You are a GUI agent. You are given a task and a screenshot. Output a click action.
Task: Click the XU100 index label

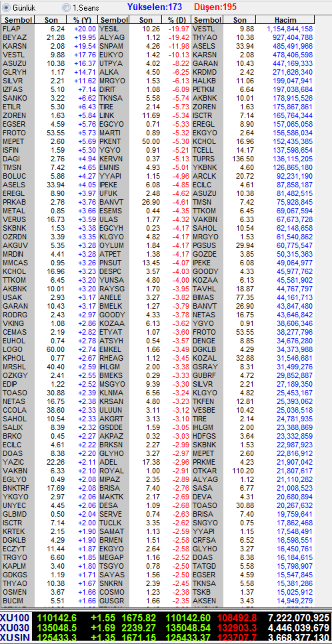click(x=13, y=618)
